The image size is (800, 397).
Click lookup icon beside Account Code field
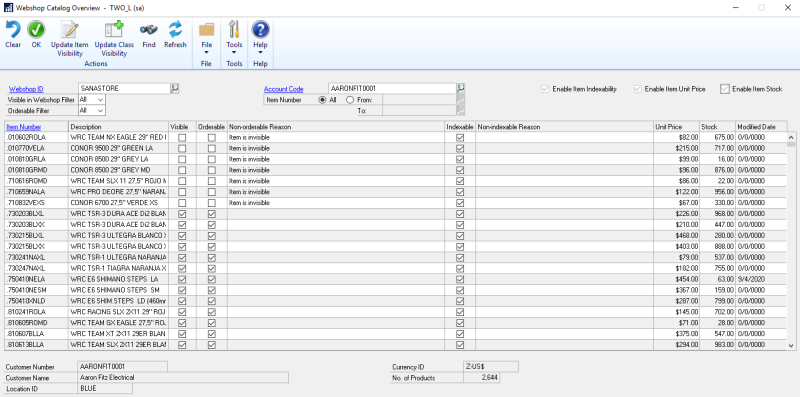[x=460, y=88]
